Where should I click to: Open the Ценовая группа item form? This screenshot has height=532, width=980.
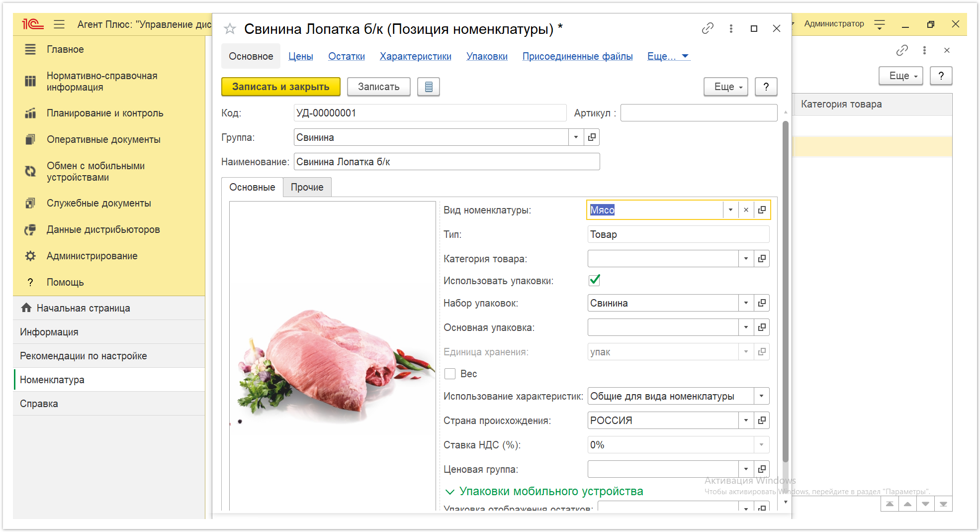click(x=762, y=469)
